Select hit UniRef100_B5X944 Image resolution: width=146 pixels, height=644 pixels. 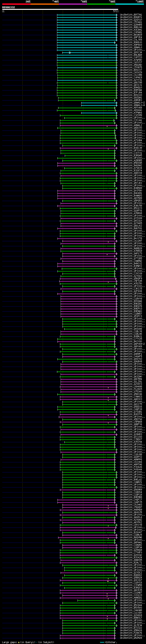coord(131,605)
